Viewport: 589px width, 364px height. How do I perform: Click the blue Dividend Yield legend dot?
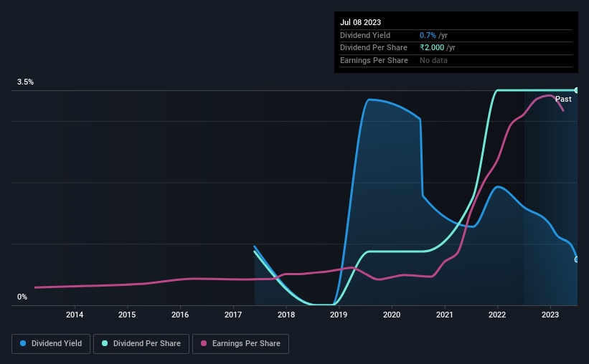point(23,343)
